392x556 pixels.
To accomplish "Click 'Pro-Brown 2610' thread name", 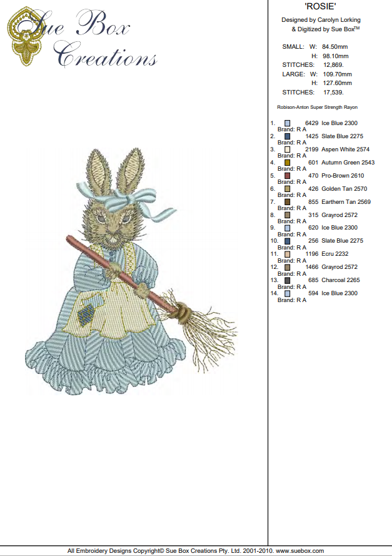I will (x=343, y=176).
